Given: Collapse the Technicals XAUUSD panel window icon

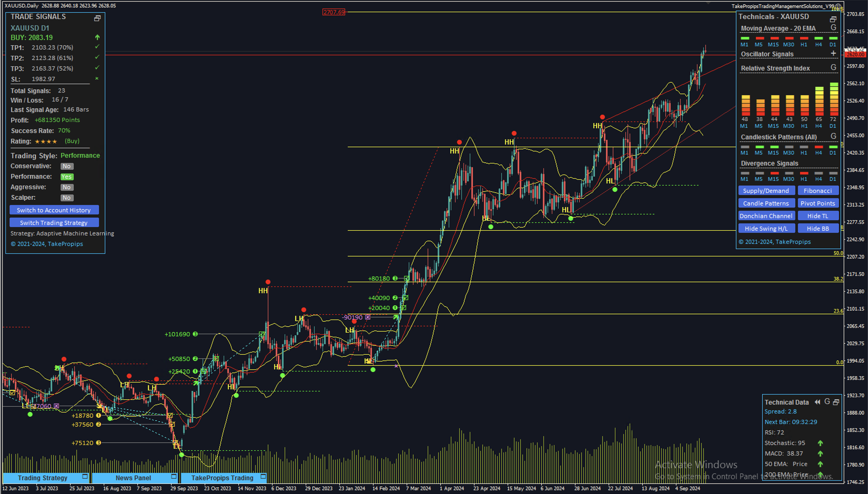Looking at the screenshot, I should pos(833,19).
